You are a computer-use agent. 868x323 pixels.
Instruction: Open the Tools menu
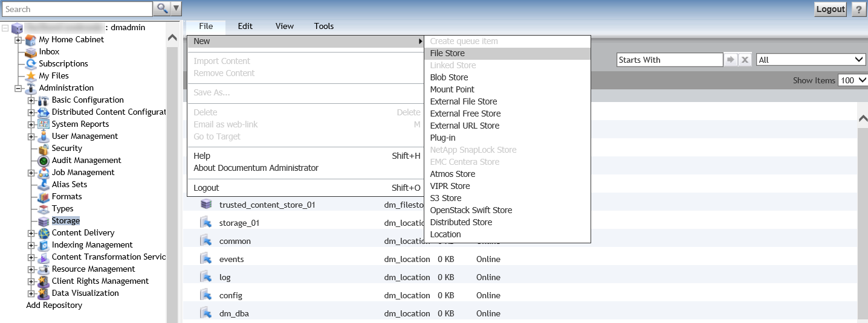point(324,26)
